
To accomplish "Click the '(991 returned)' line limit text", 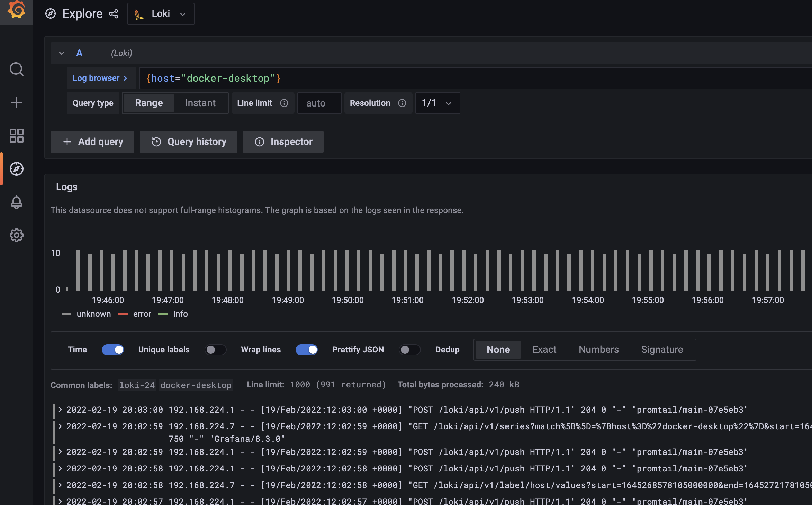I will 351,385.
